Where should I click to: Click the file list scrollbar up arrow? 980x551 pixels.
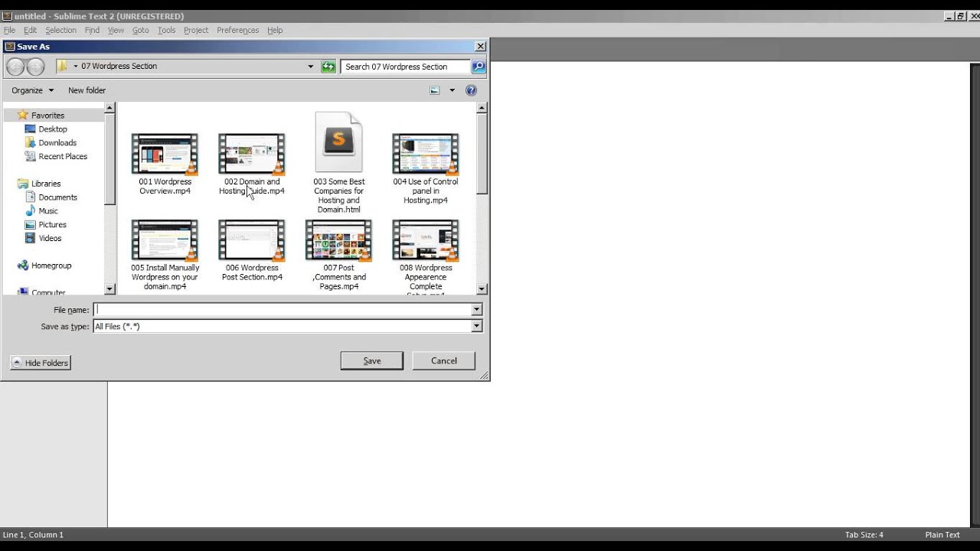pos(482,108)
